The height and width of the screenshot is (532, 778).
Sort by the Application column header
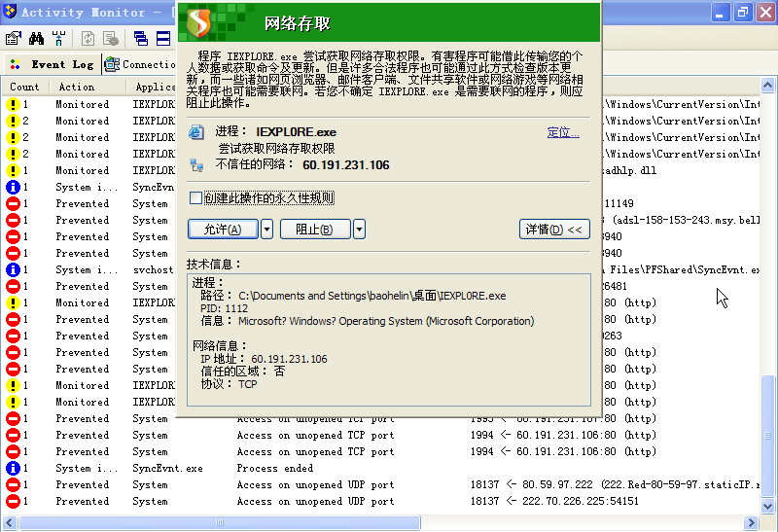[151, 87]
